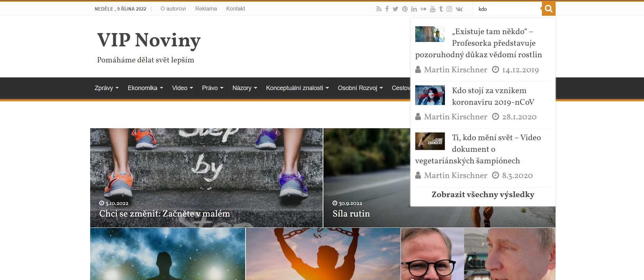This screenshot has height=280, width=644.
Task: Expand the Zprávy menu
Action: (x=107, y=88)
